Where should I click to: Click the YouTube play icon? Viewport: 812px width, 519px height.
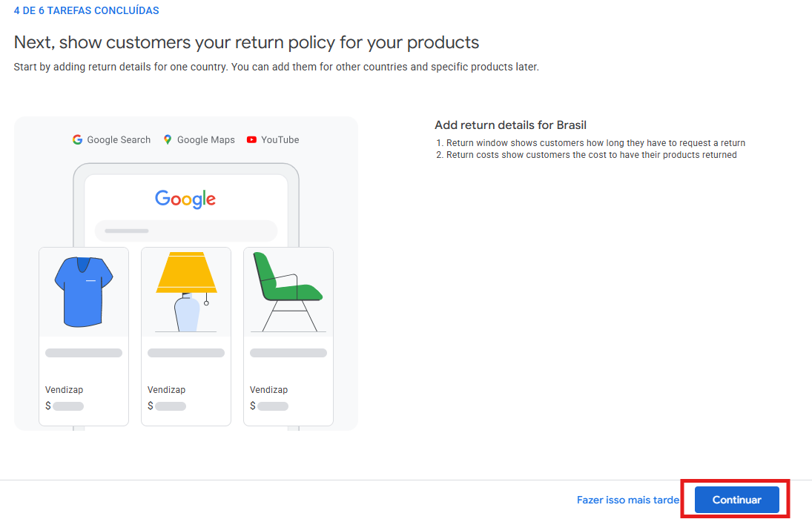coord(252,139)
